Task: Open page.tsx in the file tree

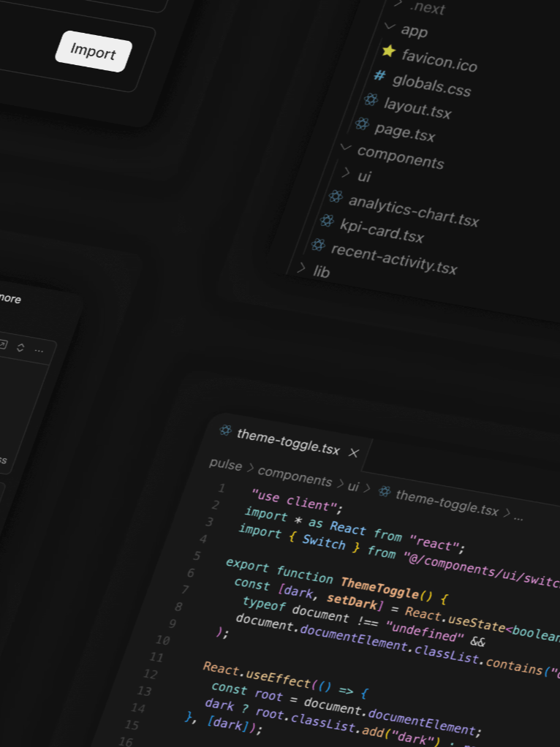Action: click(x=404, y=132)
